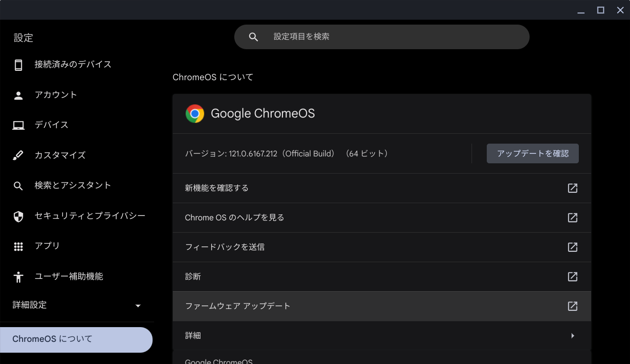The width and height of the screenshot is (630, 364).
Task: Select the アプリ grid icon
Action: [x=18, y=245]
